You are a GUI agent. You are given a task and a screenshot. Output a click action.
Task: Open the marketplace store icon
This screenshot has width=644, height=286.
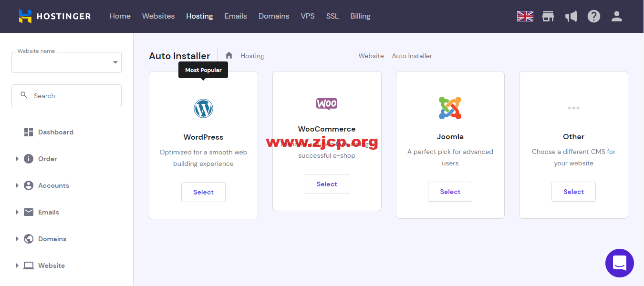(x=548, y=16)
